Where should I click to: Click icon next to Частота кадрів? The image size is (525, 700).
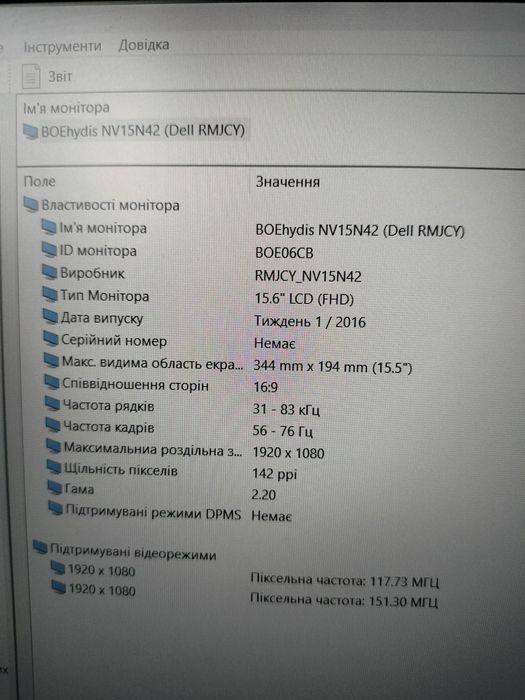point(53,425)
